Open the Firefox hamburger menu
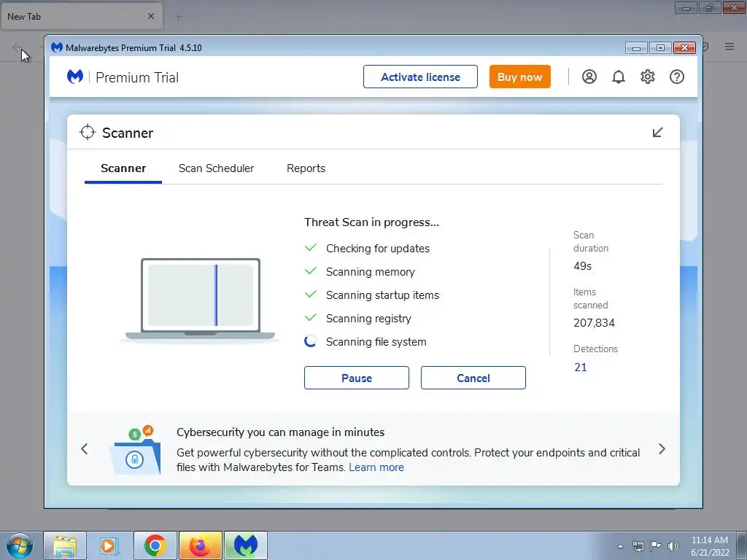 729,46
